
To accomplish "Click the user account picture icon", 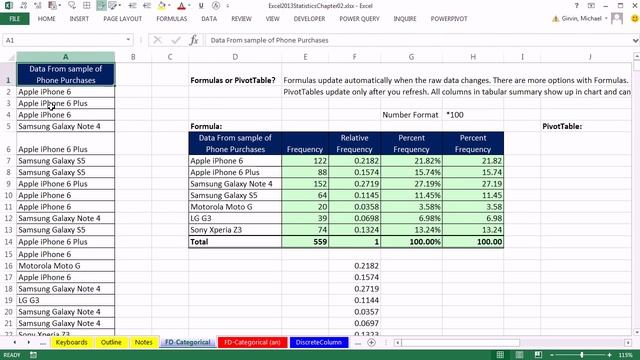I will (x=617, y=18).
